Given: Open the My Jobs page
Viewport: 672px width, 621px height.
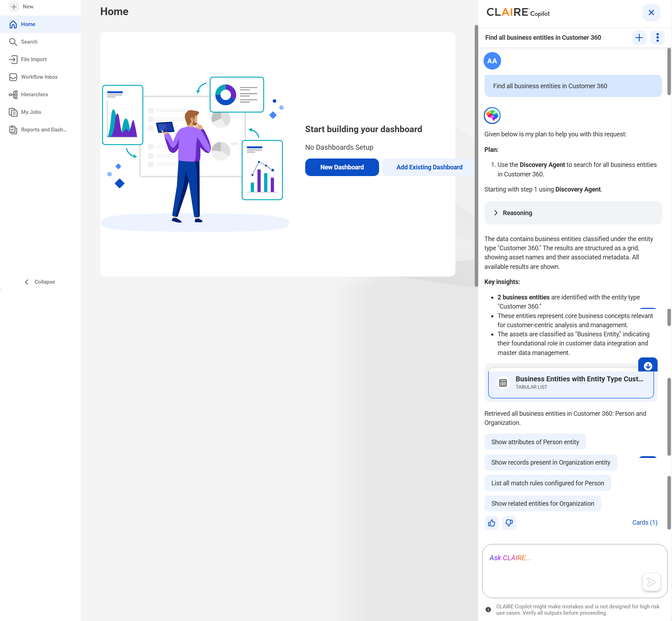Looking at the screenshot, I should tap(40, 112).
